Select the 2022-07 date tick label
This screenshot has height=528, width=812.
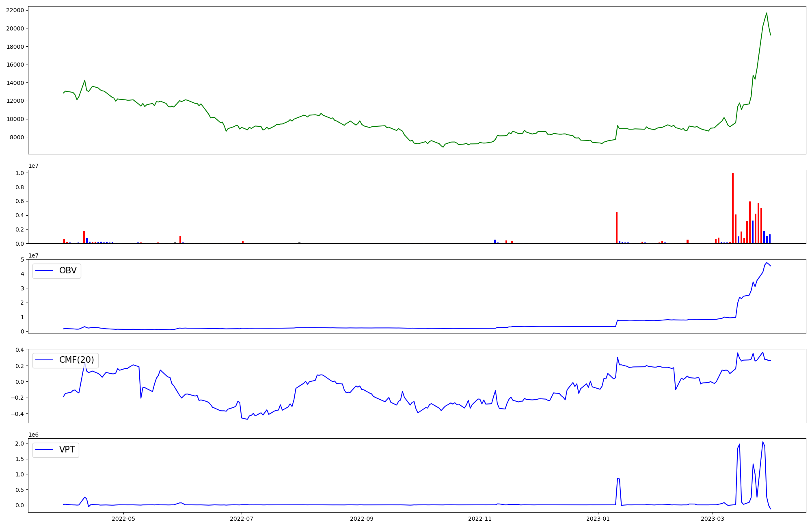click(242, 519)
